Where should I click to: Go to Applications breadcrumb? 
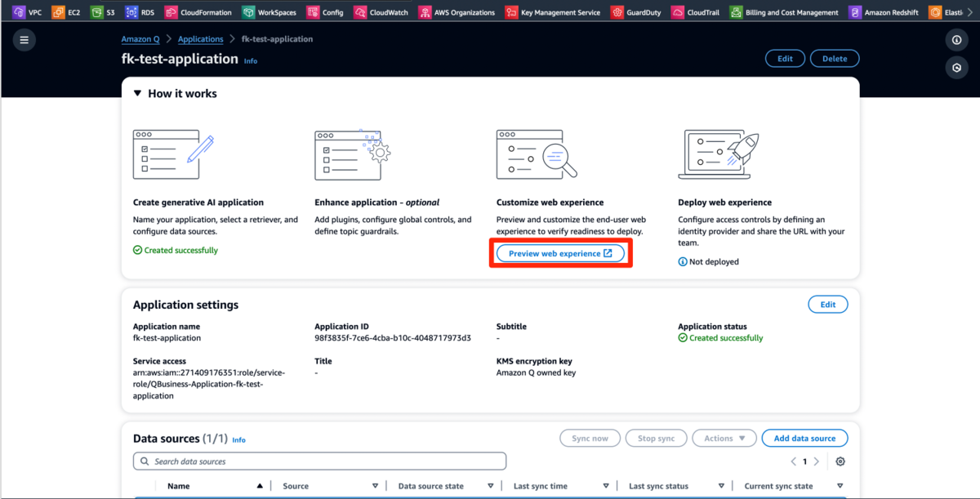(x=201, y=39)
